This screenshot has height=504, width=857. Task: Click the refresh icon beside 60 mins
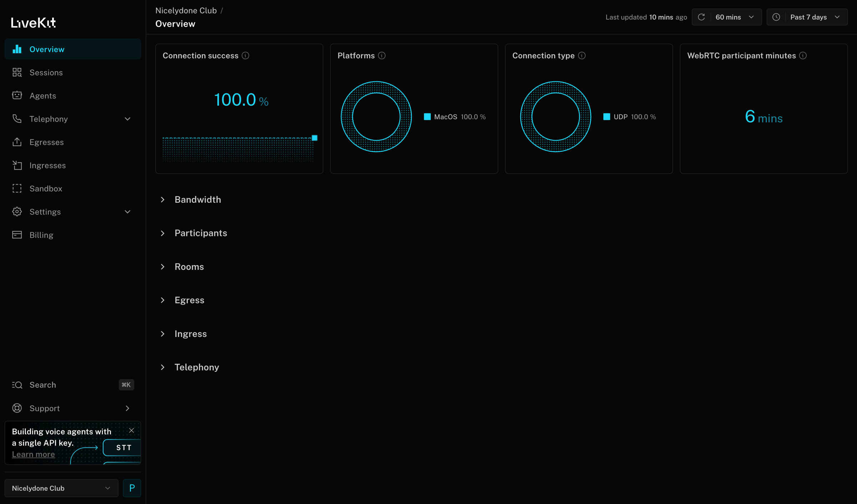pyautogui.click(x=701, y=17)
